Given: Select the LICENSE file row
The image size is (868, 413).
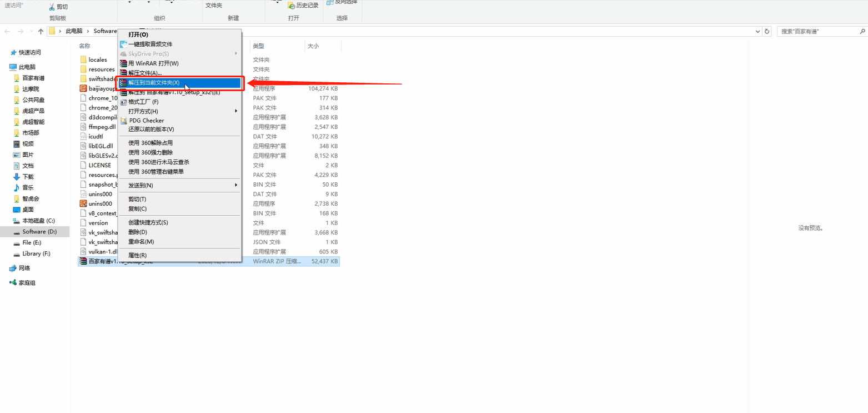Looking at the screenshot, I should [x=209, y=165].
